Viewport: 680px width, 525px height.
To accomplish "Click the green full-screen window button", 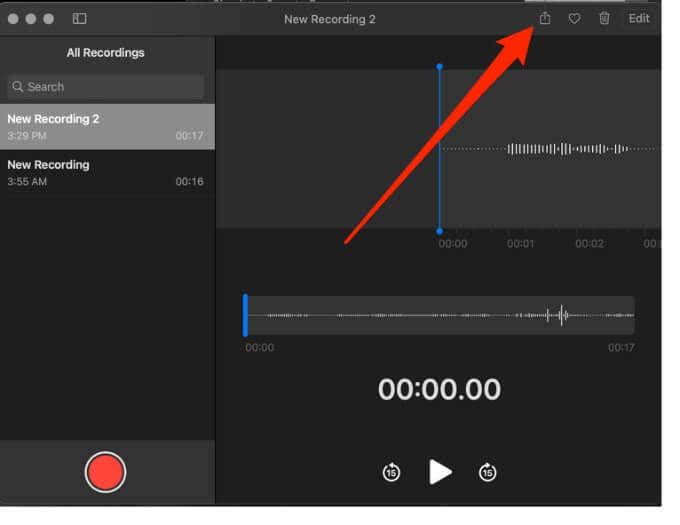I will coord(49,19).
